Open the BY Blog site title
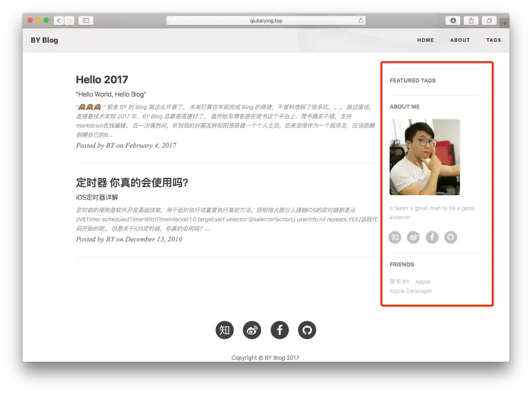532x394 pixels. tap(44, 40)
